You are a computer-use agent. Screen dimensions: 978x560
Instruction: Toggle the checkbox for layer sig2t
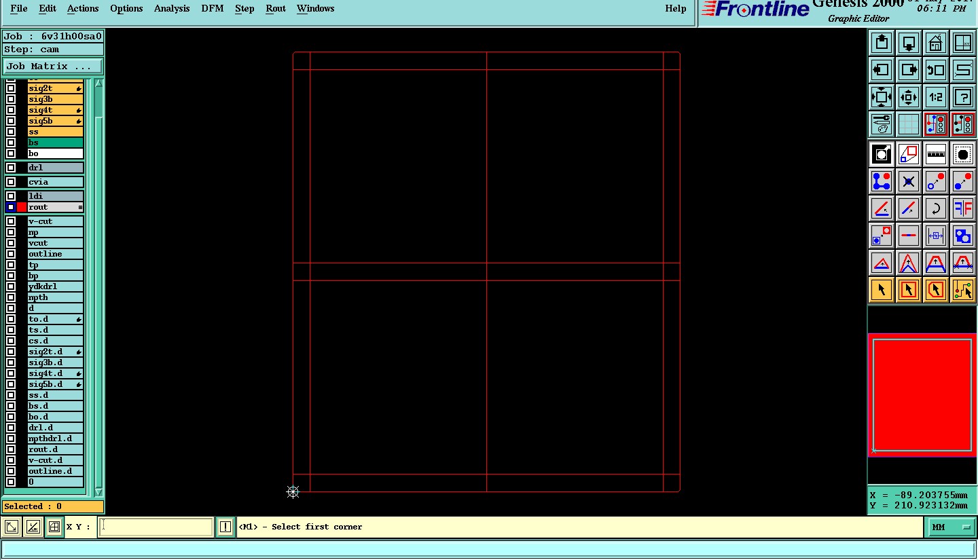click(x=11, y=88)
